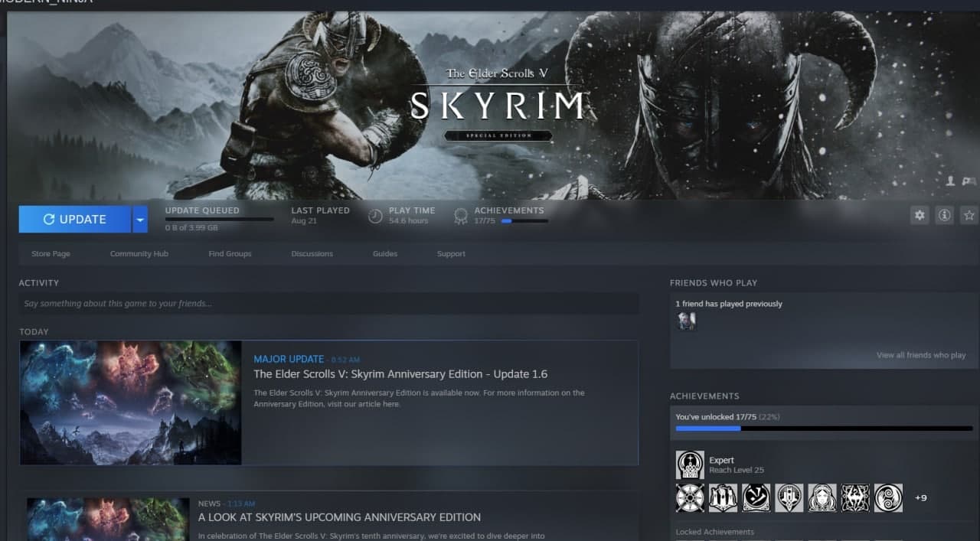Click the ACHIEVEMENTS panel heading
The image size is (980, 541).
tap(704, 396)
